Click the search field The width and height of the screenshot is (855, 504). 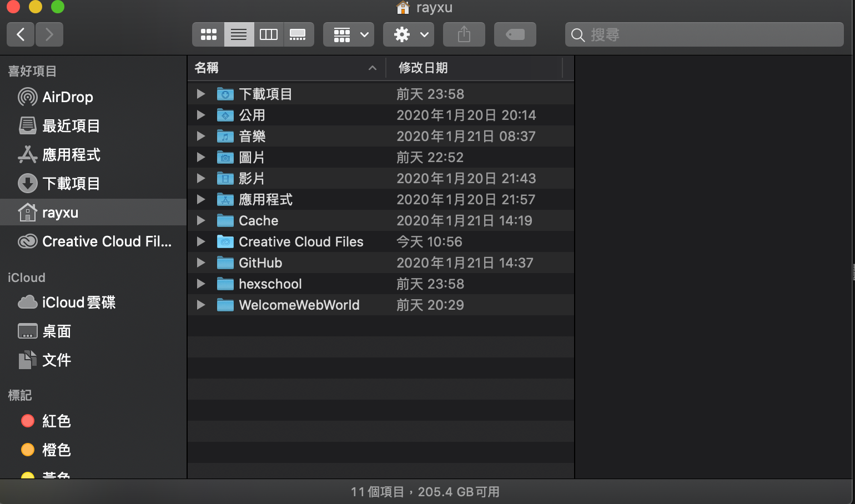(x=705, y=34)
